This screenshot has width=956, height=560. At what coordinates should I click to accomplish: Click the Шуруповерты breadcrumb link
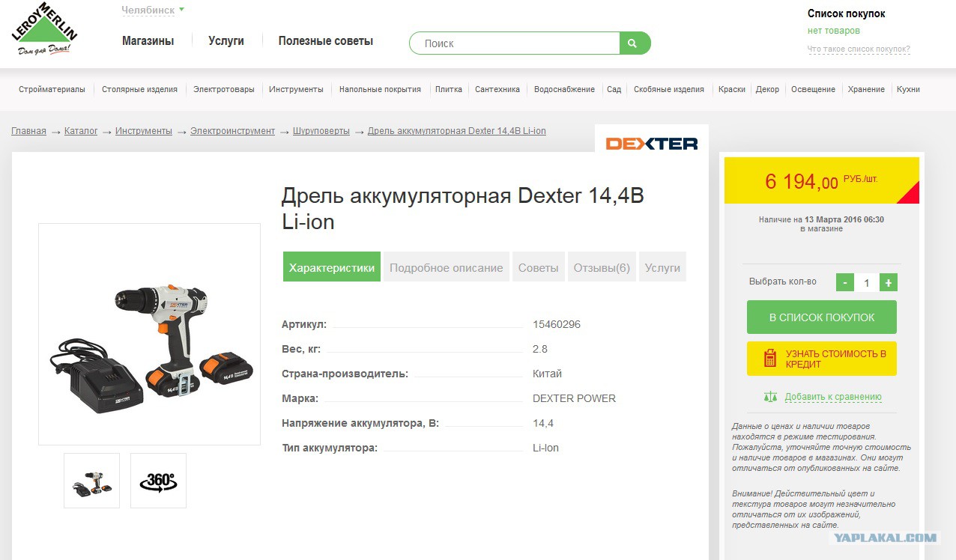tap(321, 131)
